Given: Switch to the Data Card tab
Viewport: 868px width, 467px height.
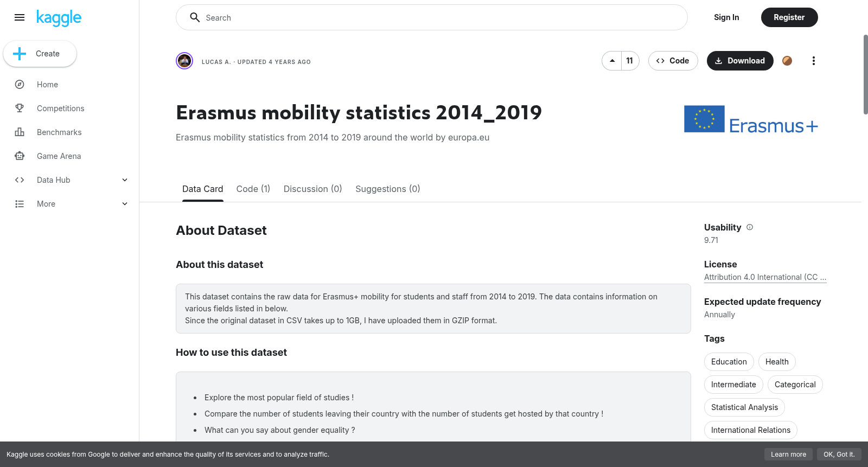Looking at the screenshot, I should click(202, 189).
